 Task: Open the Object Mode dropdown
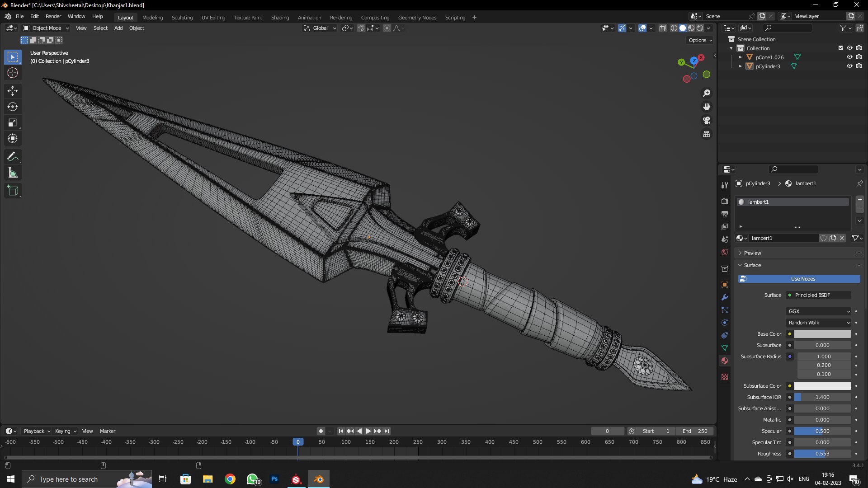point(46,28)
